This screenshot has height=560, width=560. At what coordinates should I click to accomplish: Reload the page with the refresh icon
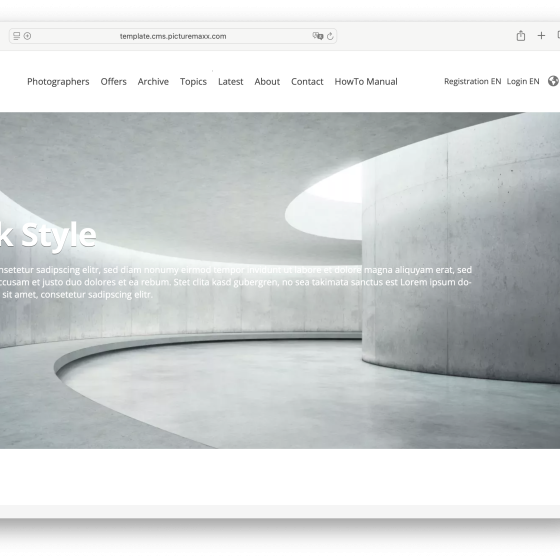330,36
